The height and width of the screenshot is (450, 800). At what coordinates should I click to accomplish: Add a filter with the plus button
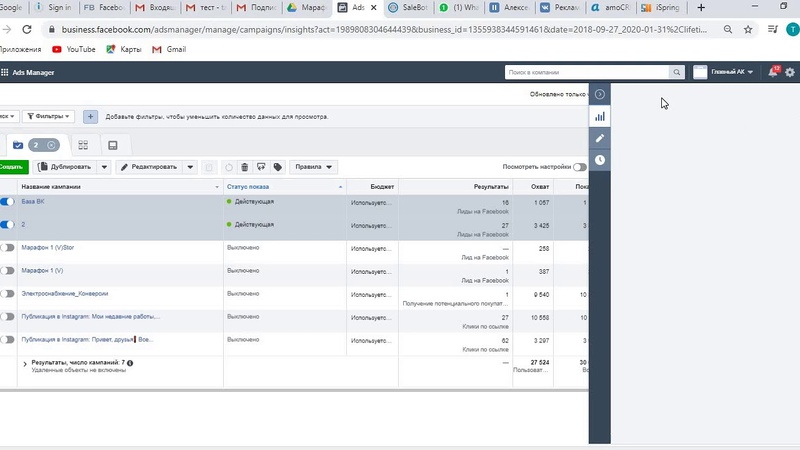pyautogui.click(x=90, y=117)
